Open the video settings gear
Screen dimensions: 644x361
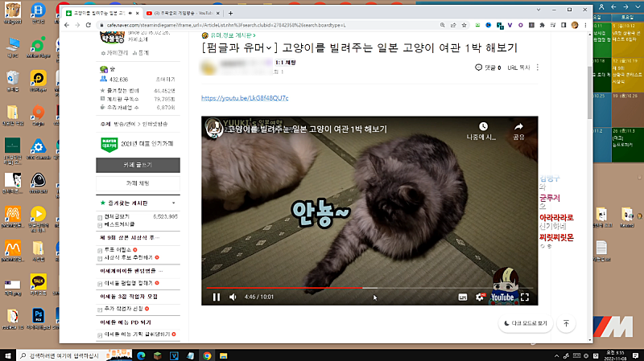pos(481,297)
